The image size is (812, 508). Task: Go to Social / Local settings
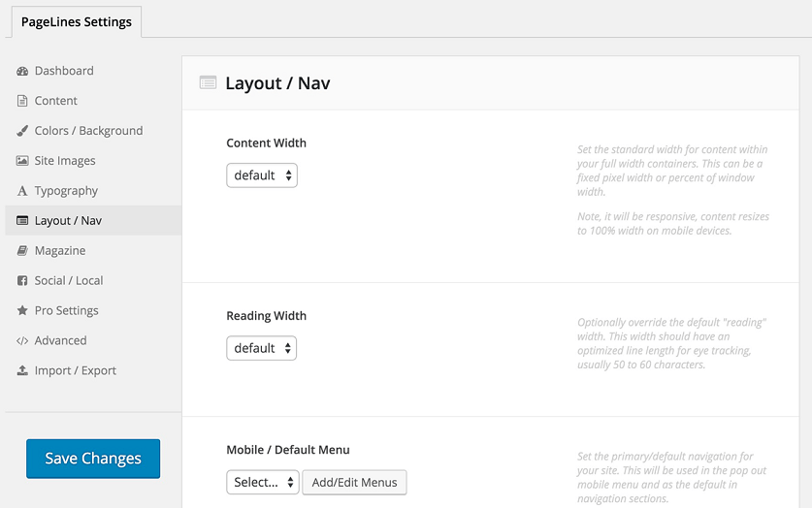[93, 281]
